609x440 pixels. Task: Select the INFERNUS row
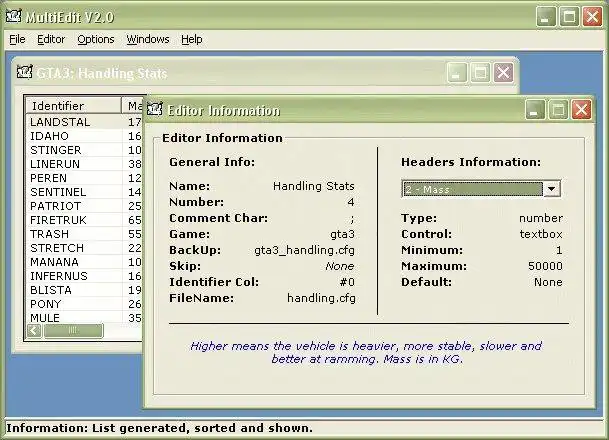pos(85,276)
